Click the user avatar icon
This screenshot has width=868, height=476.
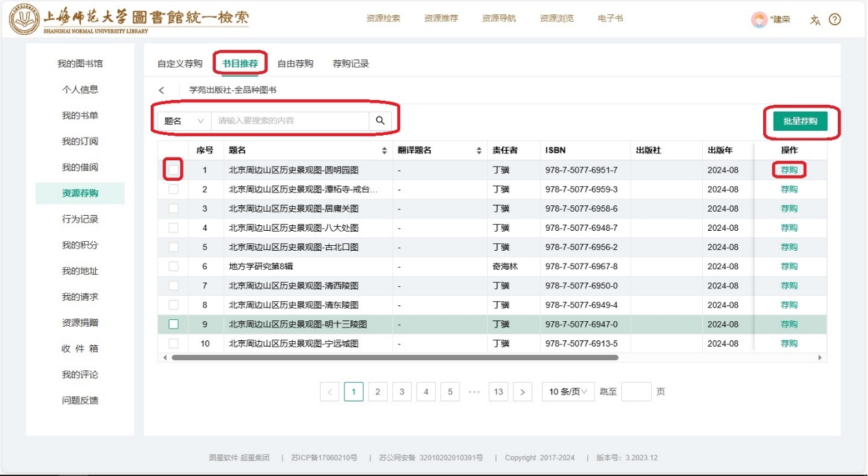pos(759,20)
